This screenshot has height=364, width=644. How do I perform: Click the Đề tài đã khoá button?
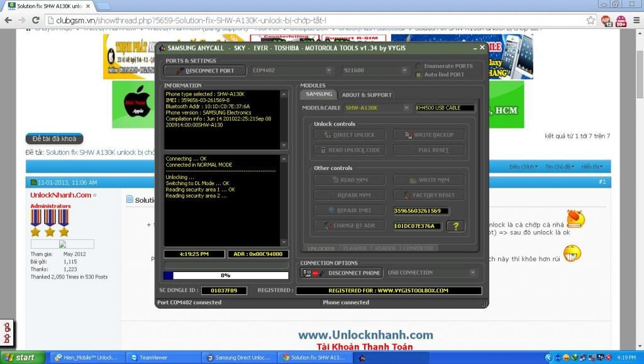[54, 139]
